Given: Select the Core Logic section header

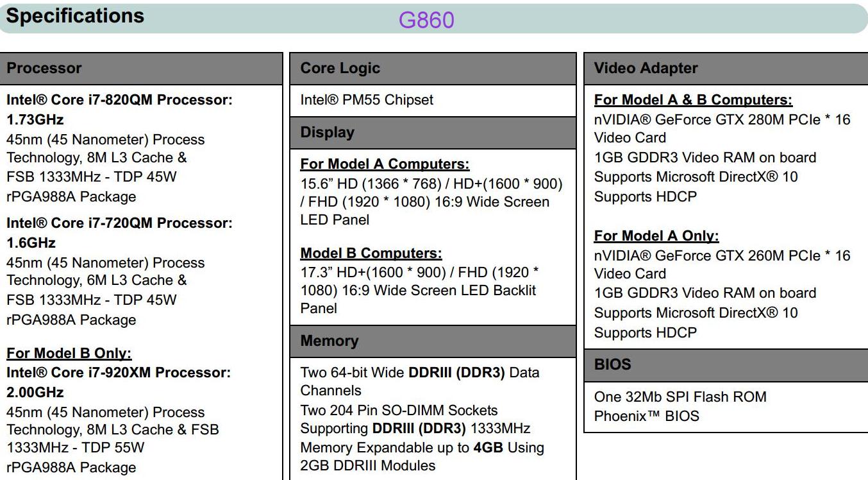Looking at the screenshot, I should pyautogui.click(x=433, y=69).
